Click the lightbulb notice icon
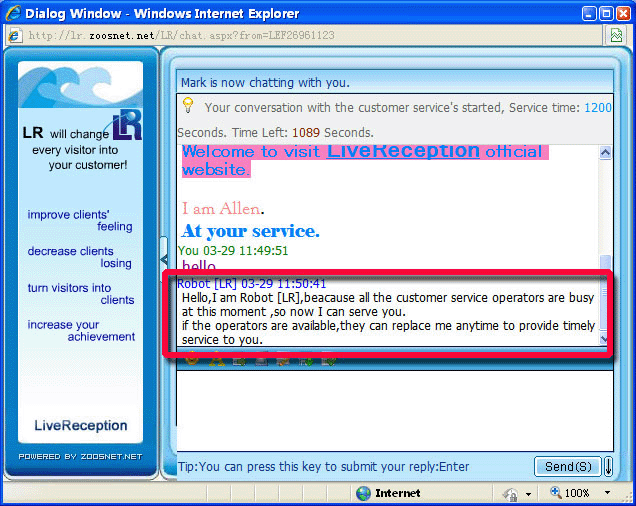 click(187, 105)
